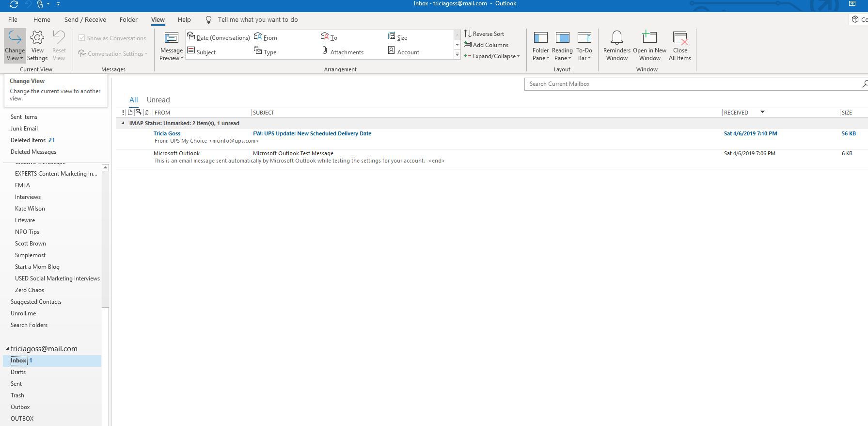Open the Junk Email folder
The width and height of the screenshot is (868, 426).
24,129
